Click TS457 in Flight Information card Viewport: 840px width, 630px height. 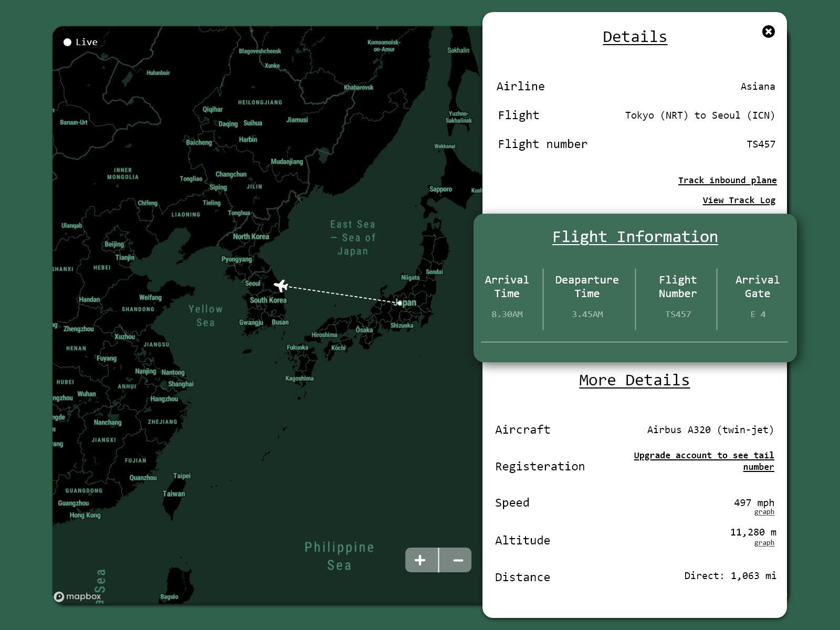pos(678,314)
